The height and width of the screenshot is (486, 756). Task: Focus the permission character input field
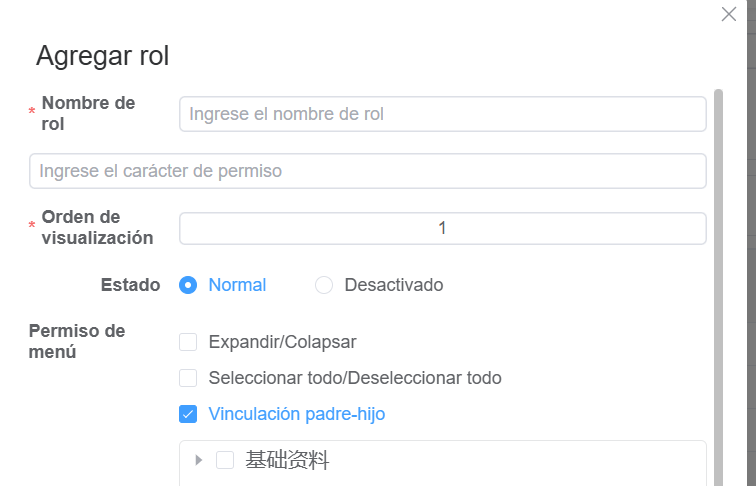click(367, 171)
